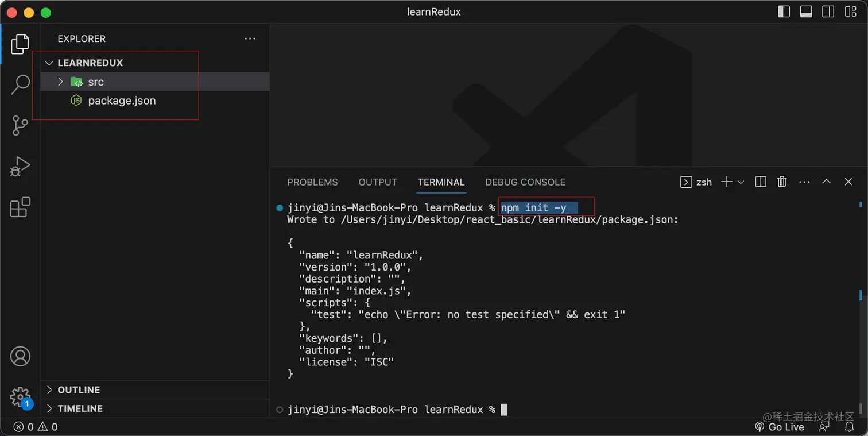Viewport: 868px width, 436px height.
Task: Open the Accounts menu icon
Action: tap(20, 356)
